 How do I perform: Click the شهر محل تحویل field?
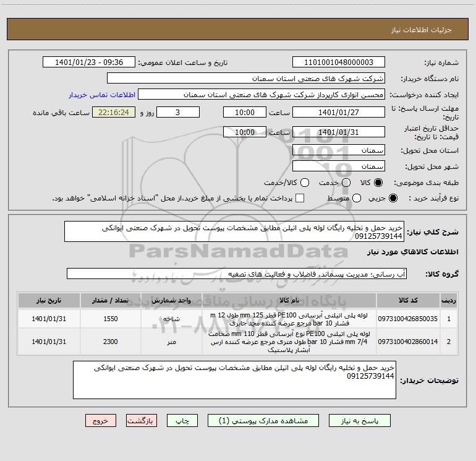(x=339, y=166)
